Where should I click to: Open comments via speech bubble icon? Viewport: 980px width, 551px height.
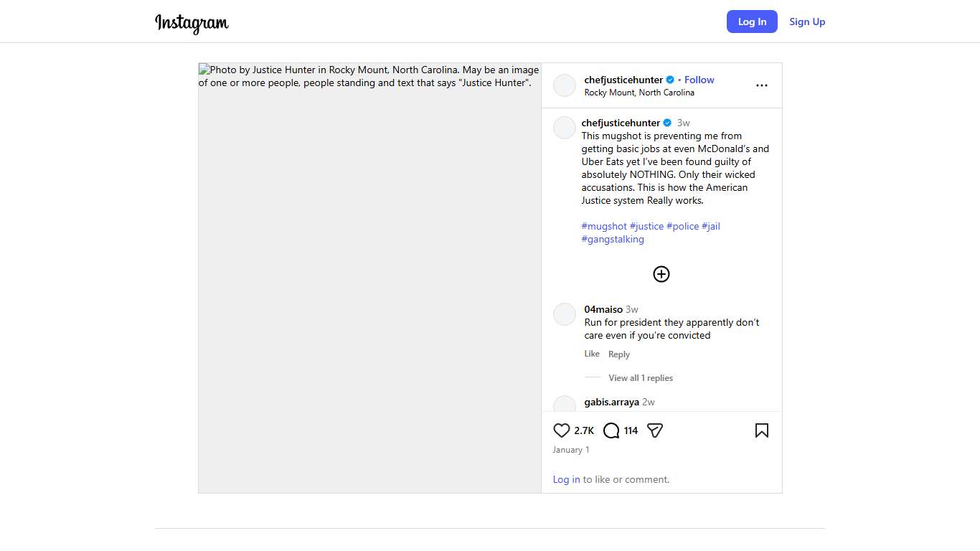(611, 430)
